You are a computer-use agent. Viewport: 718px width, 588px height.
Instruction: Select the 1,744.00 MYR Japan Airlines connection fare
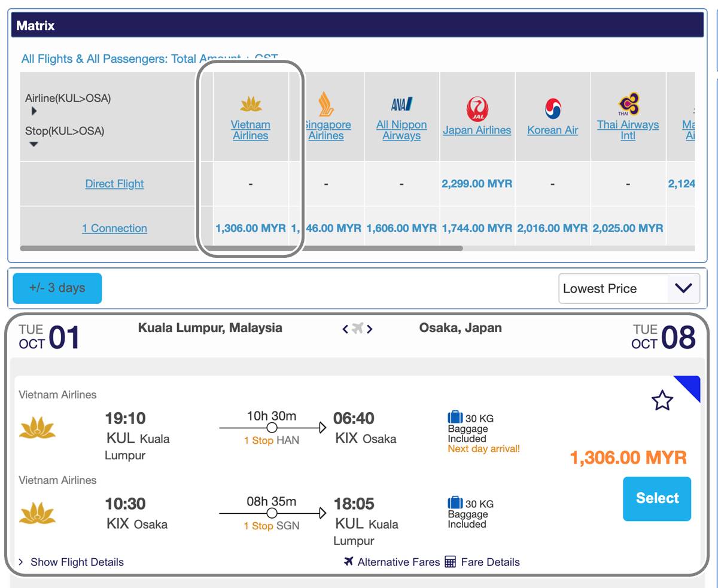(x=477, y=229)
